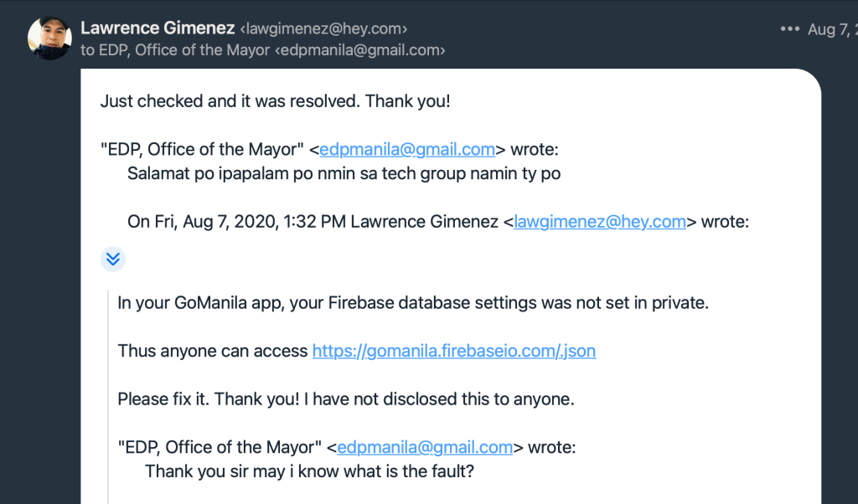Open the edpmanila@gmail.com link above "Thank you sir"

click(x=425, y=447)
